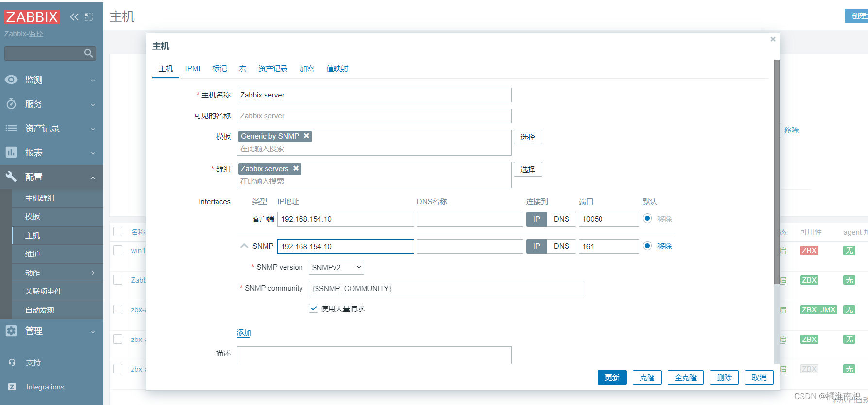This screenshot has height=405, width=868.
Task: Click the Reports bar chart icon
Action: pyautogui.click(x=11, y=152)
